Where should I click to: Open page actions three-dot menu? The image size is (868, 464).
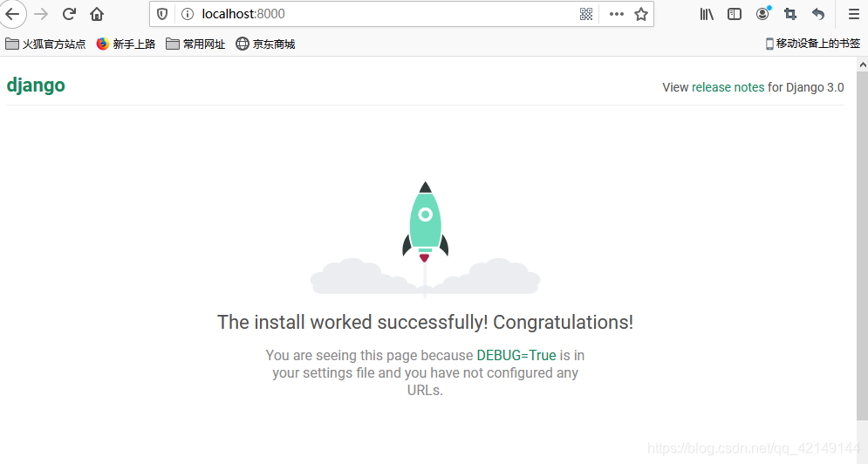616,14
